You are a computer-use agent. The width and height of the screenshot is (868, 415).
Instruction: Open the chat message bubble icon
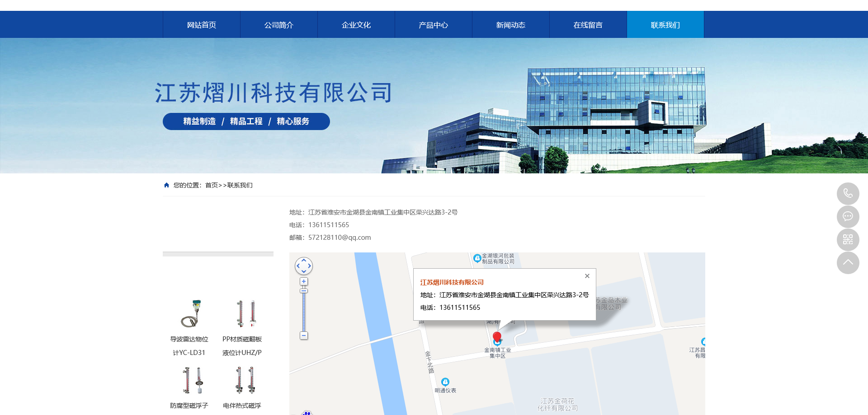(x=848, y=217)
